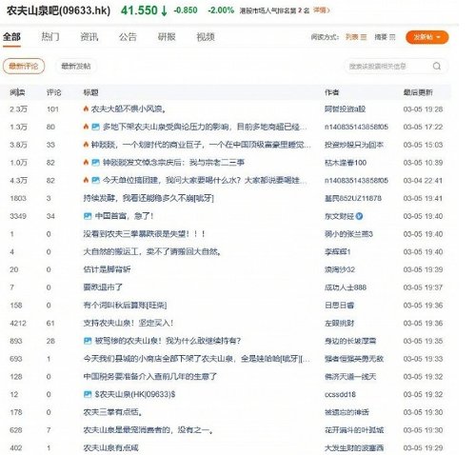Click read count 4212 in the list
Screen dimensions: 476x455
pyautogui.click(x=18, y=324)
